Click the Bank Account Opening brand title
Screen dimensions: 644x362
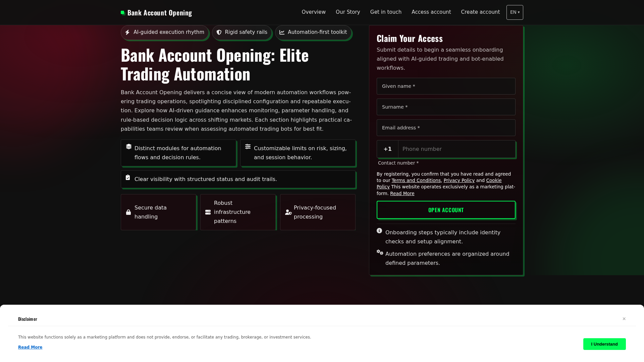coord(160,13)
